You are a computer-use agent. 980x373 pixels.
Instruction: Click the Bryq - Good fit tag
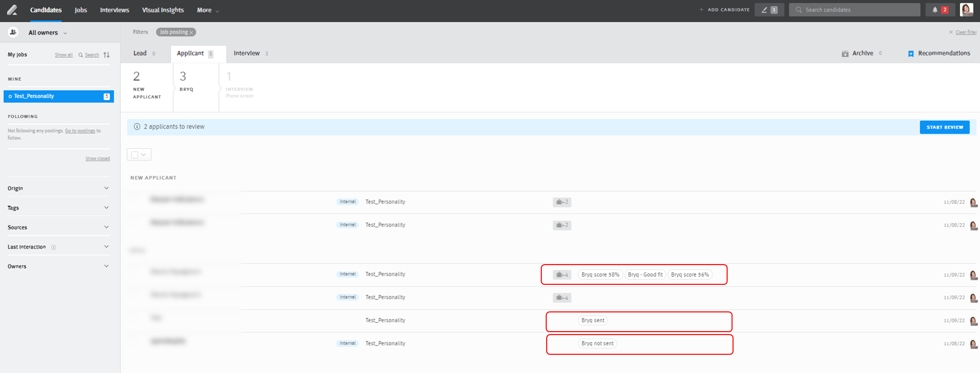[x=645, y=275]
